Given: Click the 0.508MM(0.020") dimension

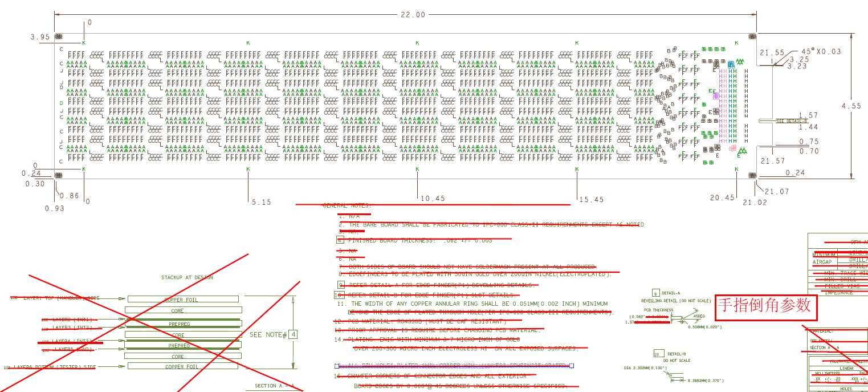Looking at the screenshot, I should [705, 327].
